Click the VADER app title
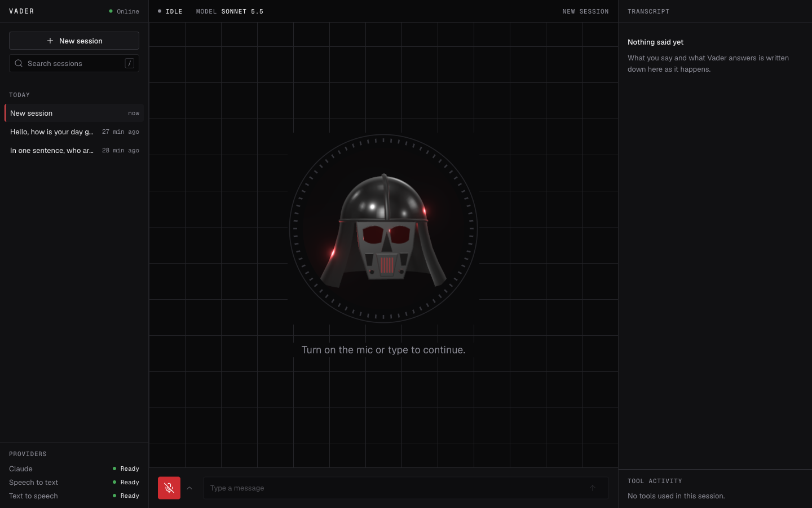Viewport: 812px width, 508px height. coord(21,11)
